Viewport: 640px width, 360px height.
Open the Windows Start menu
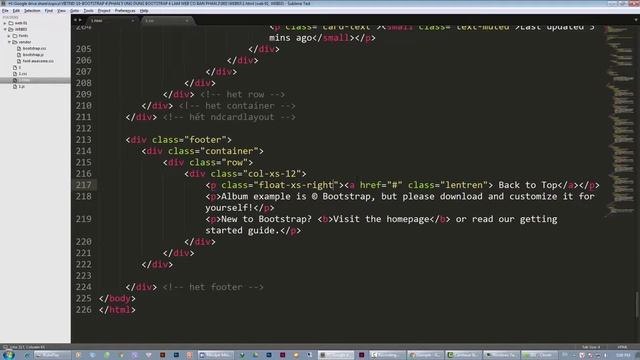point(8,355)
